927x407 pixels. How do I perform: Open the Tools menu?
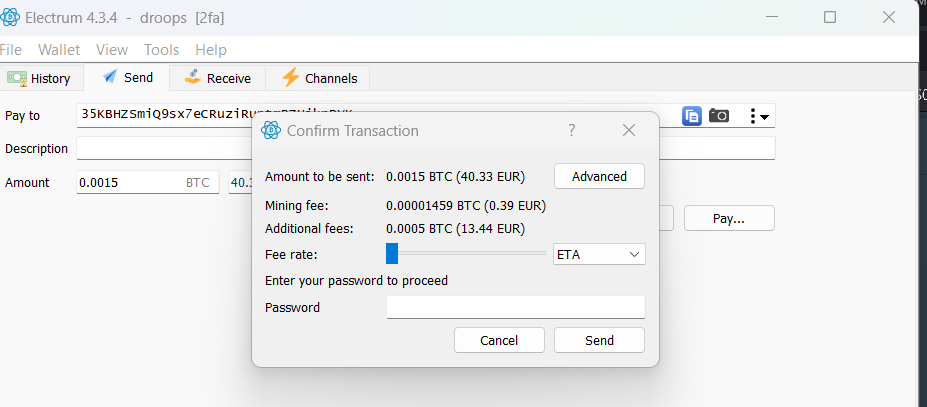(161, 50)
